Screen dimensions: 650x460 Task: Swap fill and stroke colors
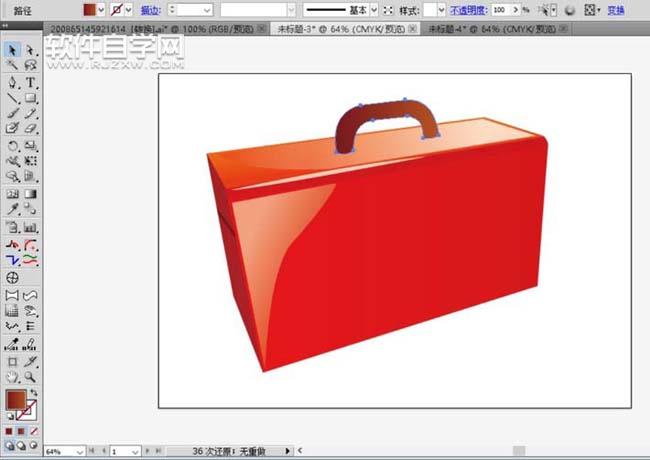pos(33,392)
